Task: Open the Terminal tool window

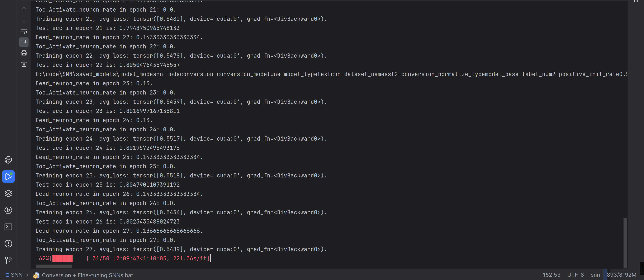Action: [x=8, y=227]
